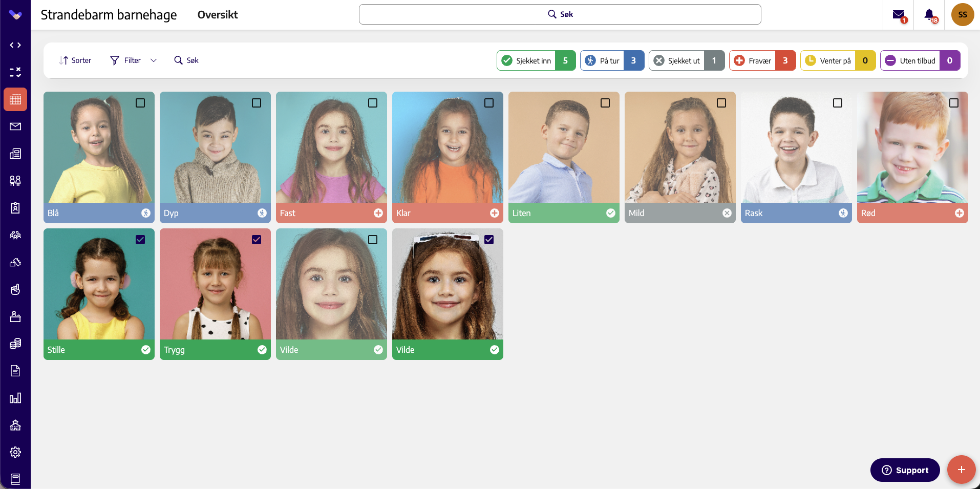The height and width of the screenshot is (489, 980).
Task: Click the sidebar bar chart statistics icon
Action: 15,398
